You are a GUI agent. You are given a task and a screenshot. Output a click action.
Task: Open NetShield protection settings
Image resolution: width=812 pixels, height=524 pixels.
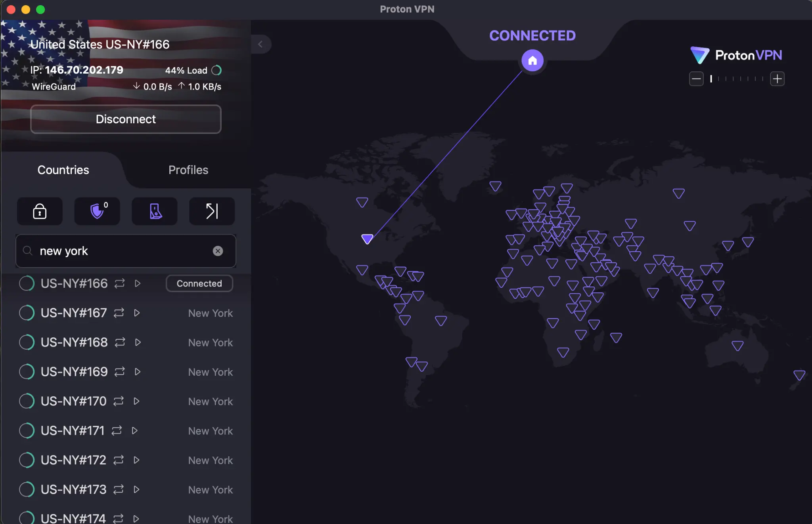coord(97,211)
